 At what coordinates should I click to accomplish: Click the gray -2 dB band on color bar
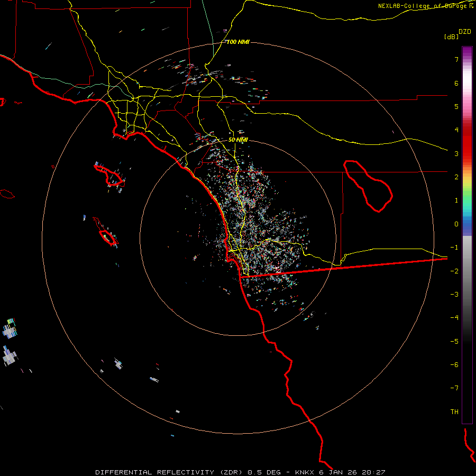(x=467, y=270)
